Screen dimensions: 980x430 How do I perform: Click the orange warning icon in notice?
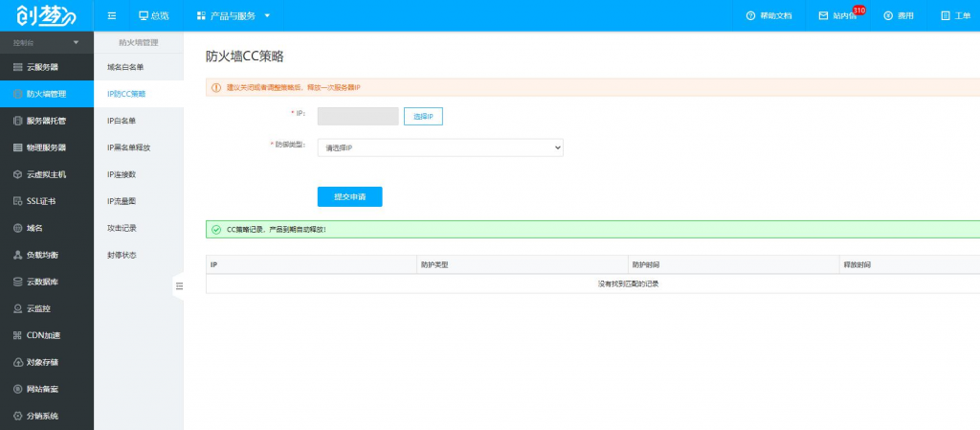point(216,87)
